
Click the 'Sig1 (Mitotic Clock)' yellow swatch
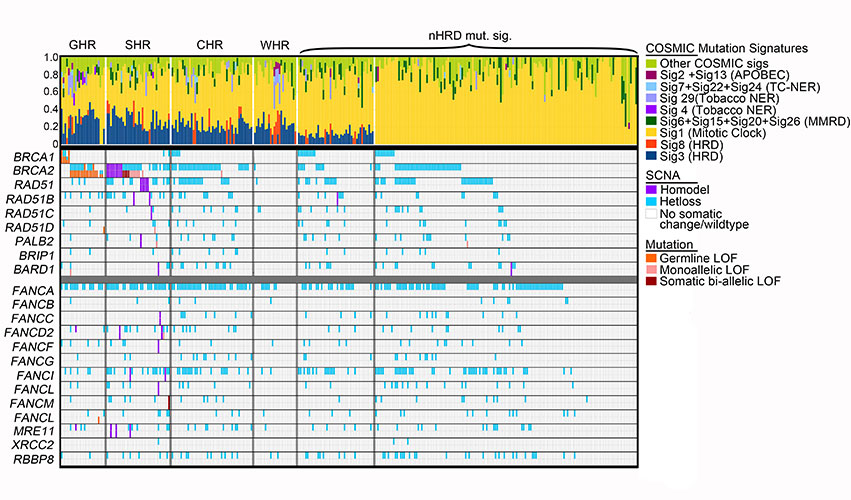pos(651,133)
